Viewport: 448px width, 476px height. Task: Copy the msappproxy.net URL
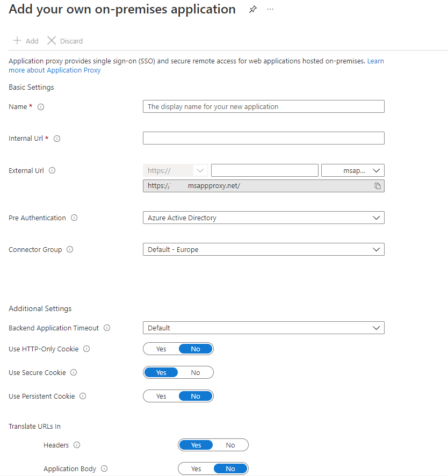(x=378, y=185)
